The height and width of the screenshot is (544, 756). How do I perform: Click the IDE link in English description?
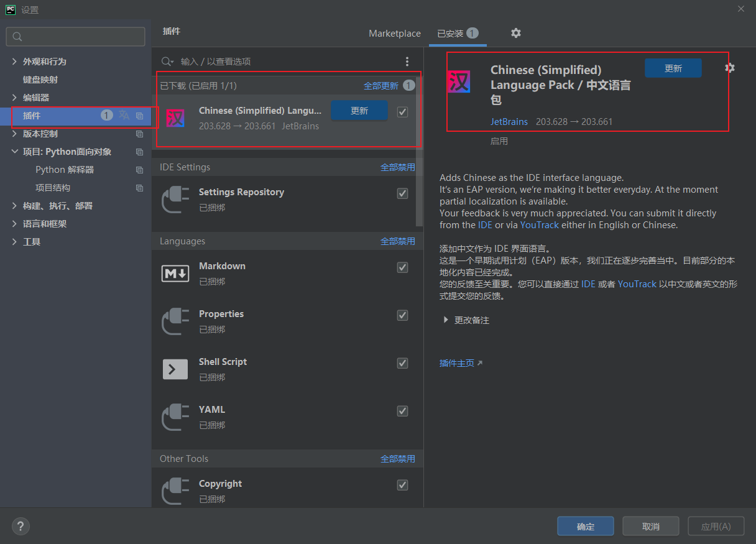485,225
